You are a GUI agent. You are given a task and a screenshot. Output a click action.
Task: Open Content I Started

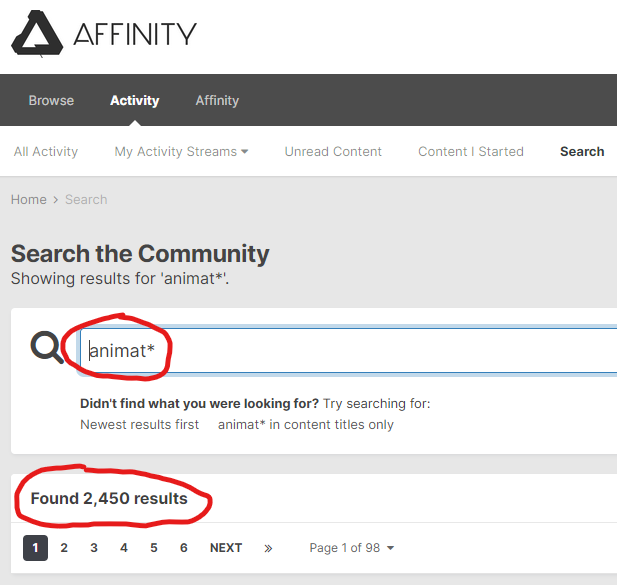click(x=471, y=151)
